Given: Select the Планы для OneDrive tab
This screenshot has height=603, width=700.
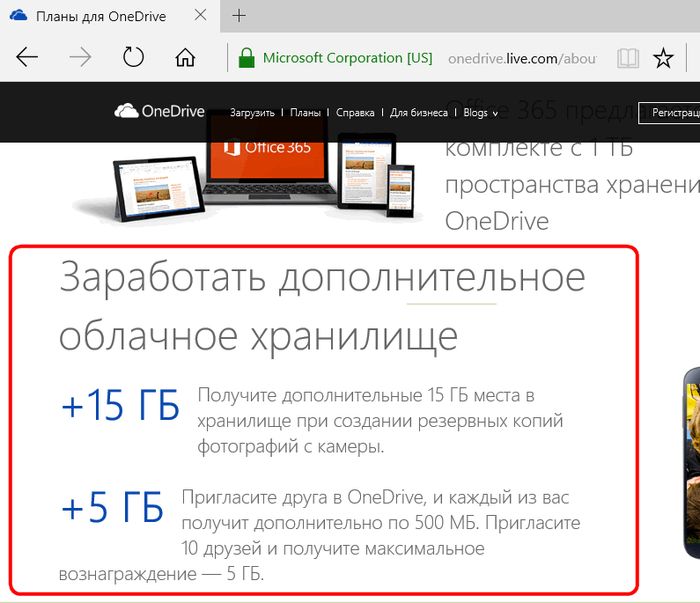Looking at the screenshot, I should click(100, 17).
